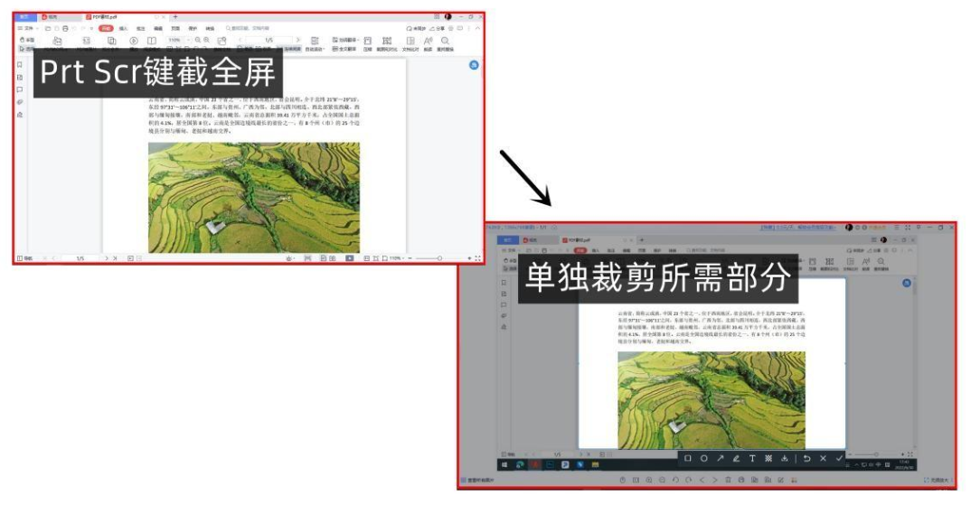Image resolution: width=980 pixels, height=505 pixels.
Task: Click the terraced rice field image in PDF
Action: 253,197
